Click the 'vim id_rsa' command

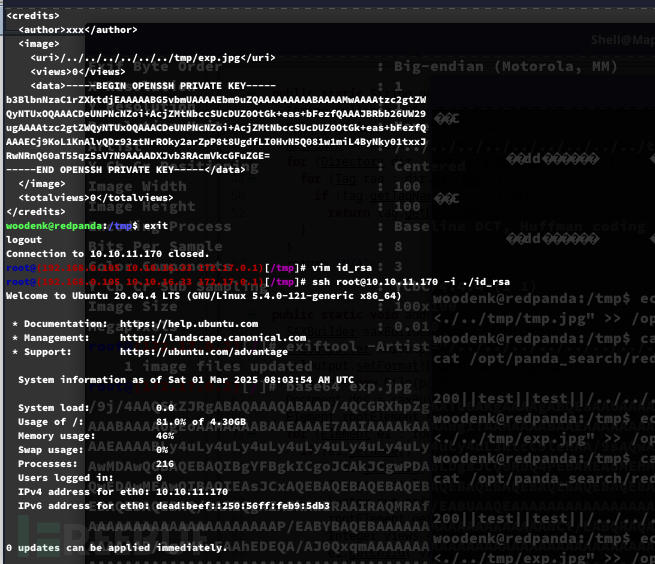(x=342, y=268)
